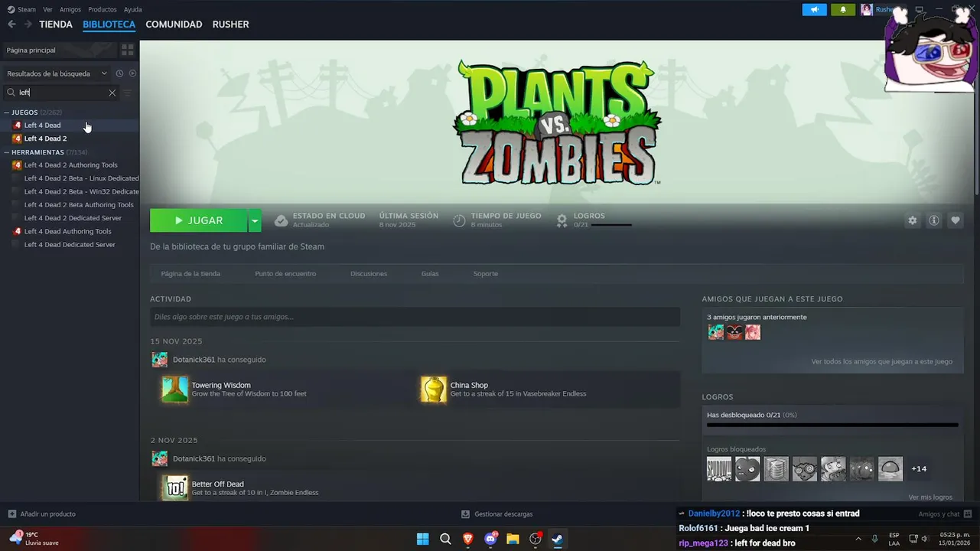Open the Soporte tab

point(485,274)
